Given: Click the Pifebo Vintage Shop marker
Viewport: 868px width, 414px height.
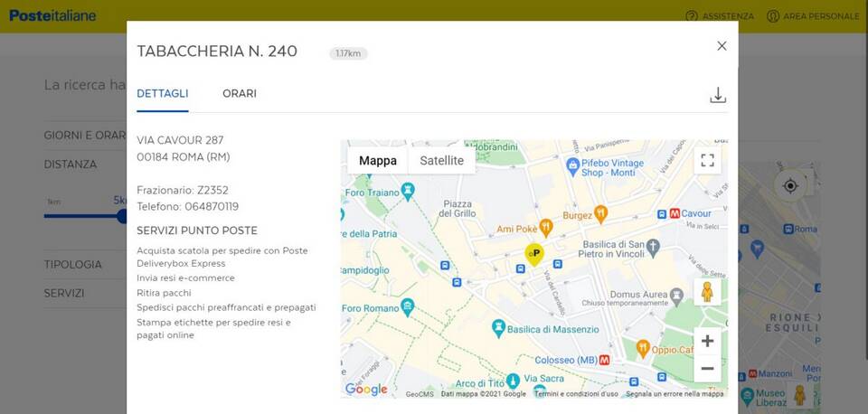Looking at the screenshot, I should click(x=573, y=165).
